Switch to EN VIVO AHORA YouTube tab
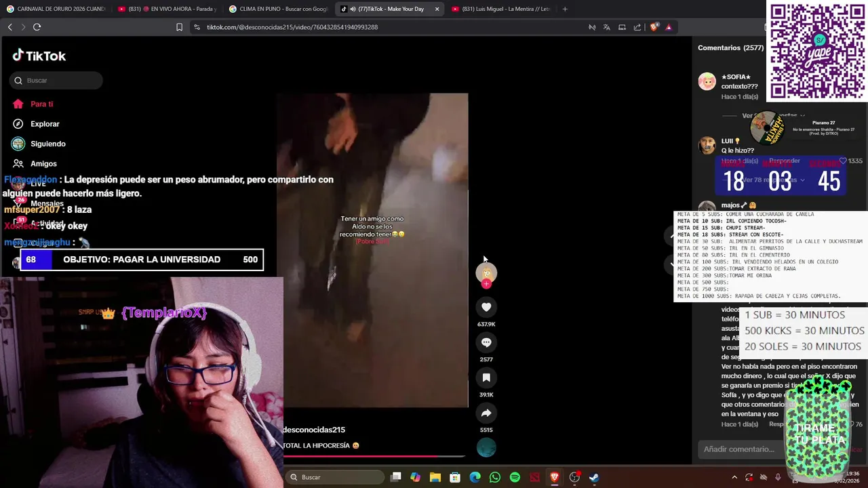The width and height of the screenshot is (868, 488). coord(167,9)
